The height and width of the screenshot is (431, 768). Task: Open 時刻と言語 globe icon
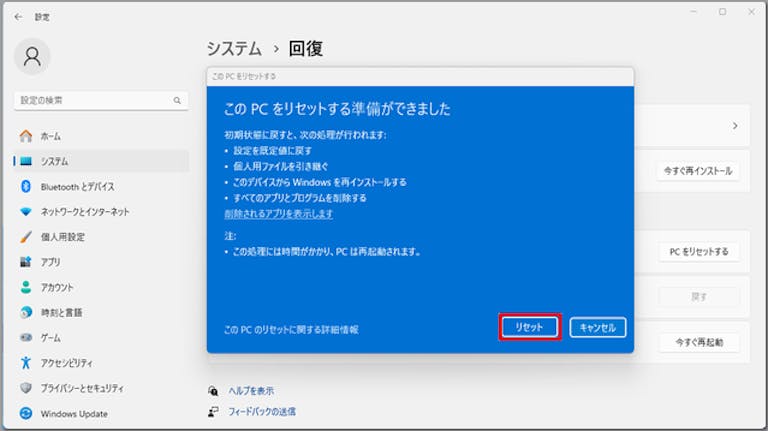click(x=26, y=312)
